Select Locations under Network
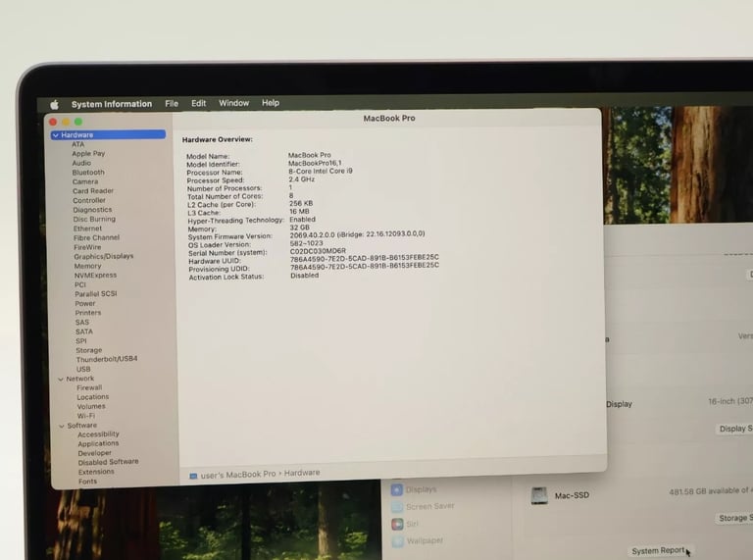The width and height of the screenshot is (753, 560). (x=93, y=397)
